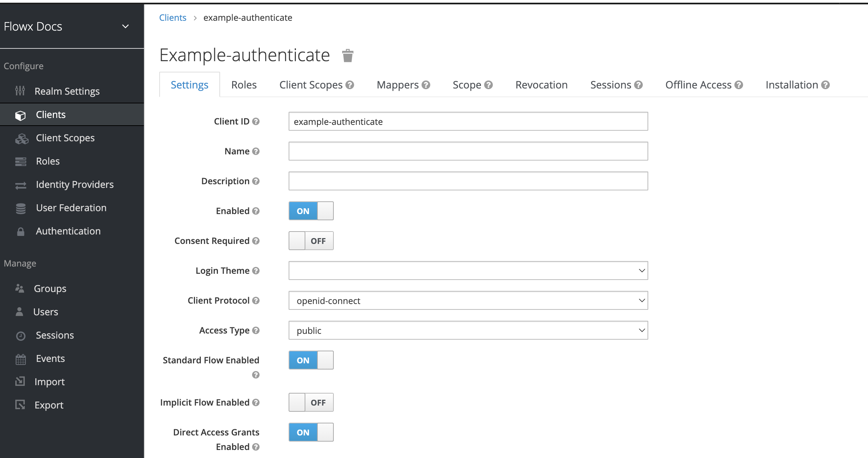This screenshot has height=458, width=868.
Task: Click the help icon beside Access Type
Action: click(x=256, y=331)
